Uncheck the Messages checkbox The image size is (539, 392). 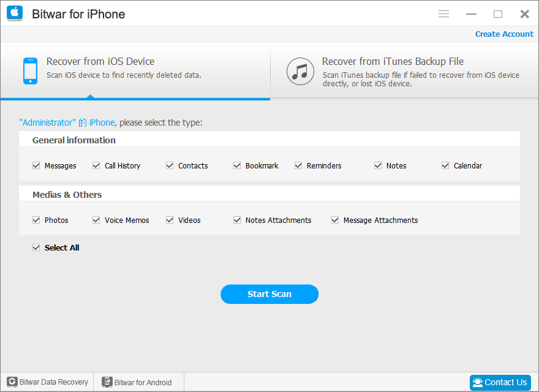point(36,165)
